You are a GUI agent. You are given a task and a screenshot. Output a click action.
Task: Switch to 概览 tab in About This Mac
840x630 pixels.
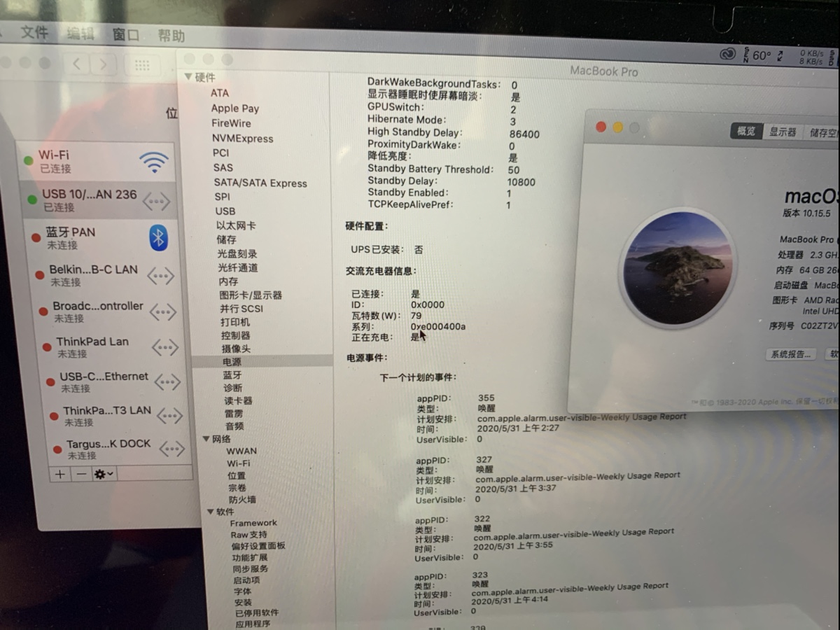click(746, 131)
